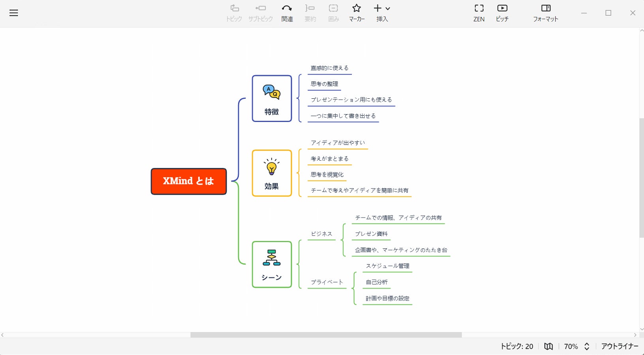The width and height of the screenshot is (644, 355).
Task: Click the light bulb icon in 効果
Action: [272, 167]
